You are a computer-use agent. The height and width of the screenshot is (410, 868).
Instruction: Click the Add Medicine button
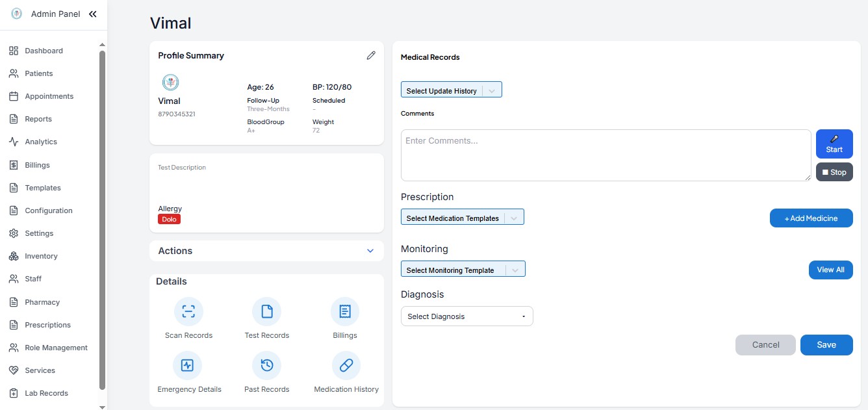tap(811, 218)
